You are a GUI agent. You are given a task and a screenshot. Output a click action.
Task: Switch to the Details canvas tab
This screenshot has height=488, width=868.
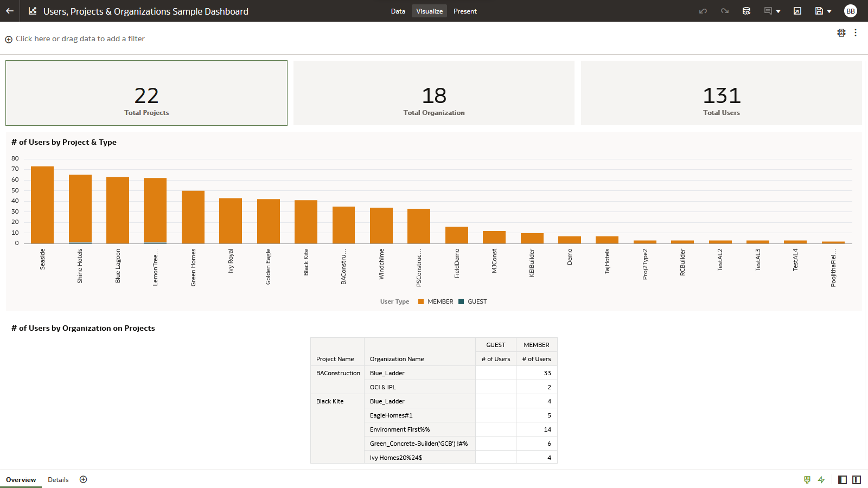tap(58, 479)
